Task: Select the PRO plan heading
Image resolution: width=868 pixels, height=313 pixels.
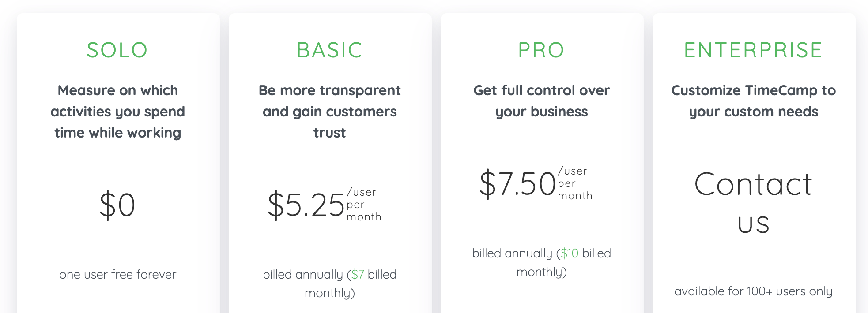Action: [542, 50]
